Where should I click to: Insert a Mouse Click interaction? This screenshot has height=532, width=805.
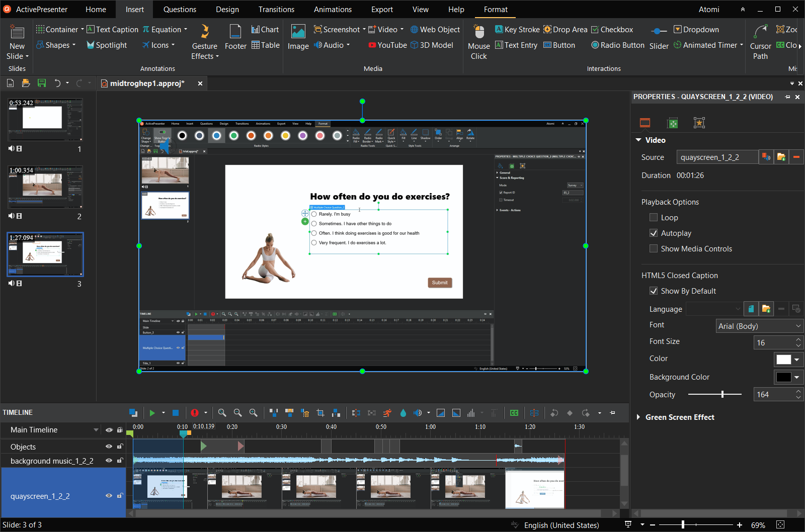click(478, 42)
